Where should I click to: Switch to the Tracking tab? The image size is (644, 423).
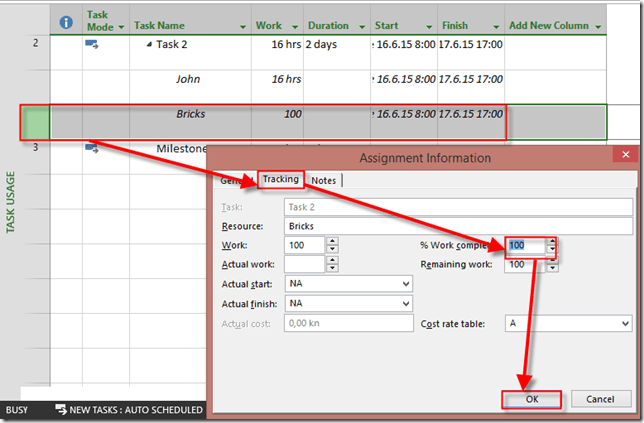pos(280,180)
